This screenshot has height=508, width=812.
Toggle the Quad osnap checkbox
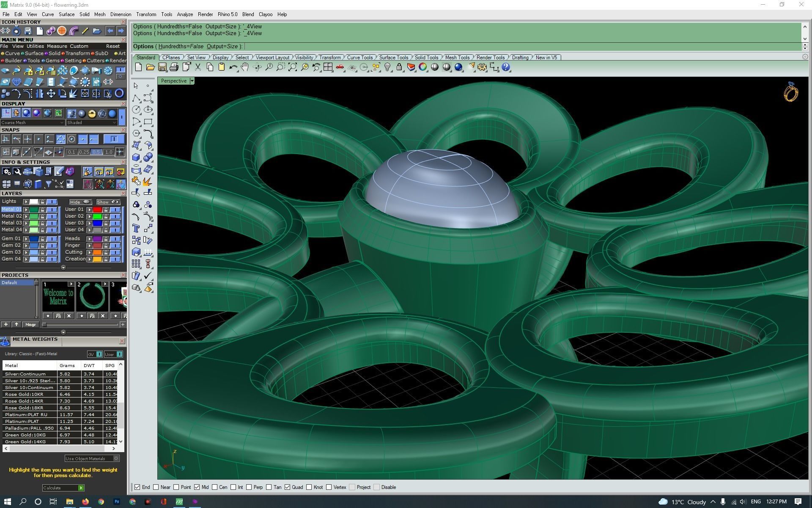tap(288, 487)
